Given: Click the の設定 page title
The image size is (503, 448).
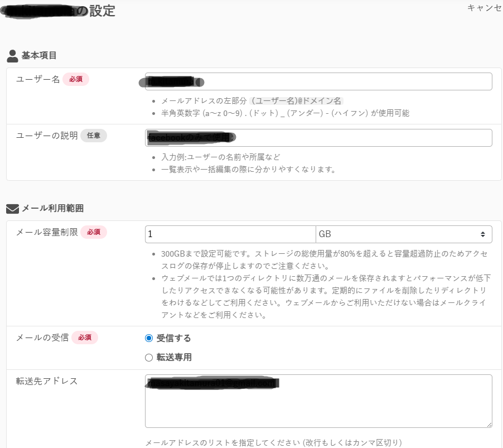Looking at the screenshot, I should 102,11.
